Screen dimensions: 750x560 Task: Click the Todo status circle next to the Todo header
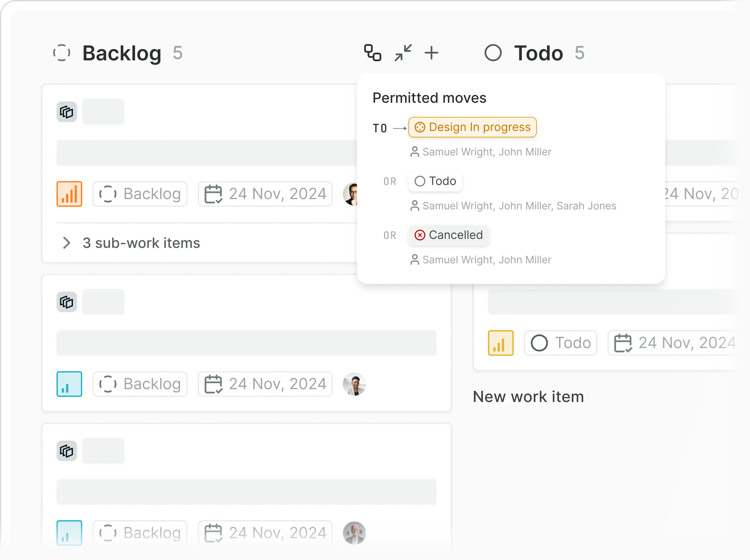tap(493, 52)
